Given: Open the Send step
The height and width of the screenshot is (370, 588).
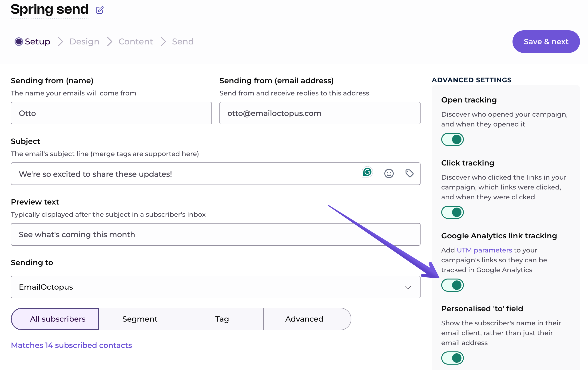Looking at the screenshot, I should 183,42.
